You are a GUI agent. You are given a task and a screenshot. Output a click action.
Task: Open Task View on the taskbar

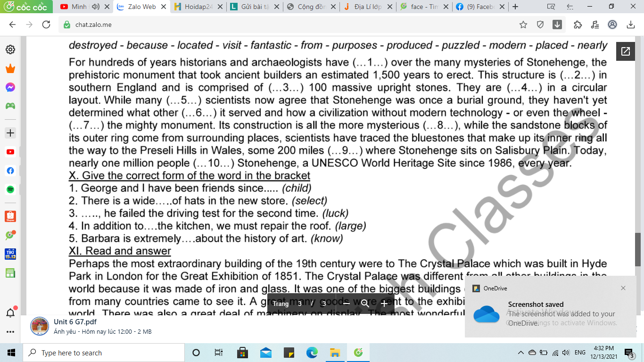pos(219,353)
